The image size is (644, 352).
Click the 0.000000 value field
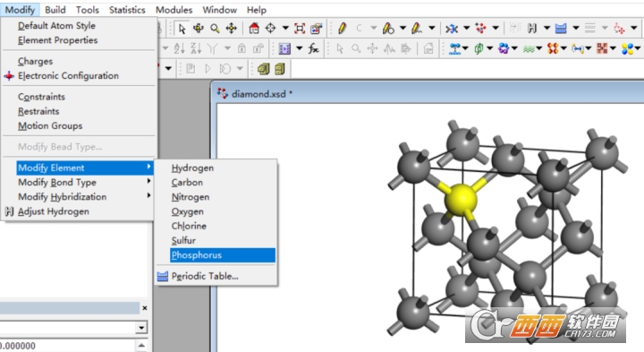coord(68,346)
